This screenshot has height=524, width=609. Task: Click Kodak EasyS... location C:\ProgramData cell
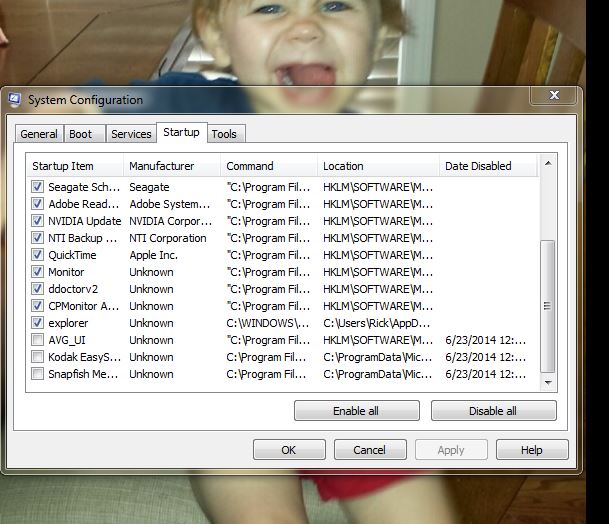pyautogui.click(x=378, y=357)
